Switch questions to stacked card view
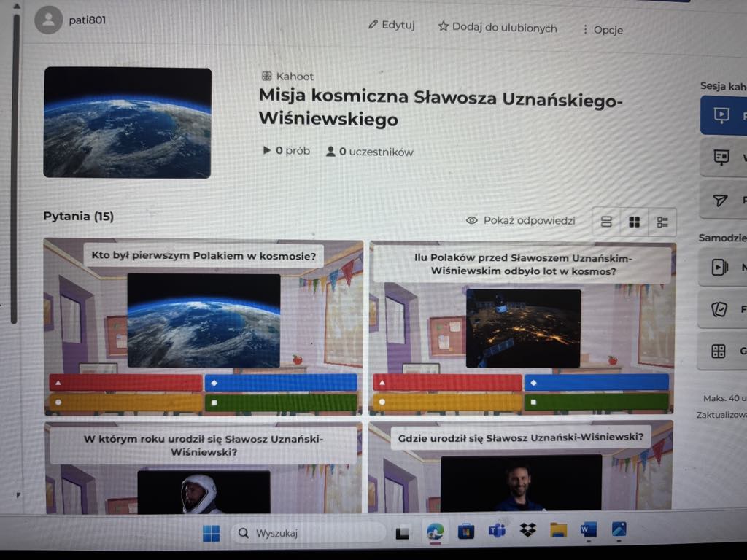The height and width of the screenshot is (560, 747). (x=606, y=222)
